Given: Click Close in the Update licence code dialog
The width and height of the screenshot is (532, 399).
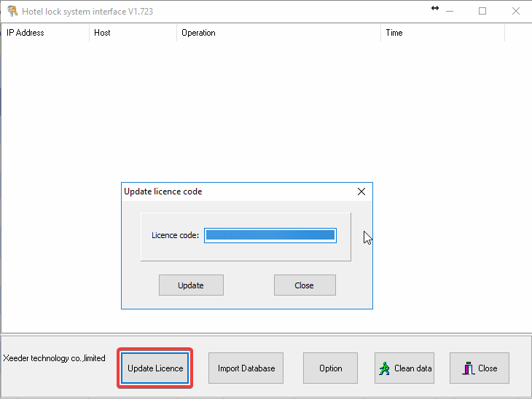Looking at the screenshot, I should 305,285.
